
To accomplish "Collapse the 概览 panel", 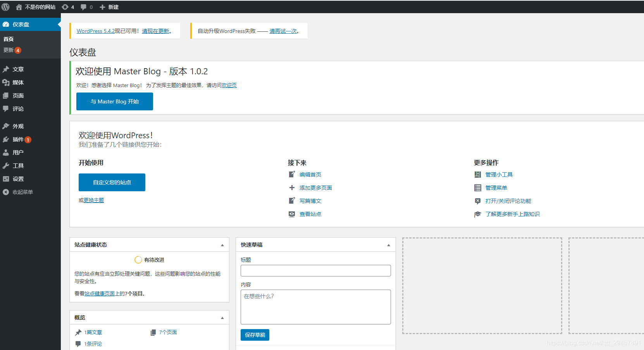I will [x=222, y=318].
